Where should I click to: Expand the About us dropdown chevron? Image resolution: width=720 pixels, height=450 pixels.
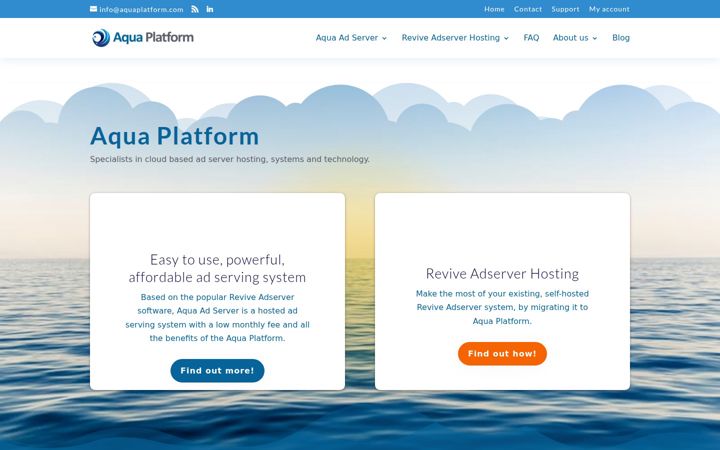[x=595, y=38]
